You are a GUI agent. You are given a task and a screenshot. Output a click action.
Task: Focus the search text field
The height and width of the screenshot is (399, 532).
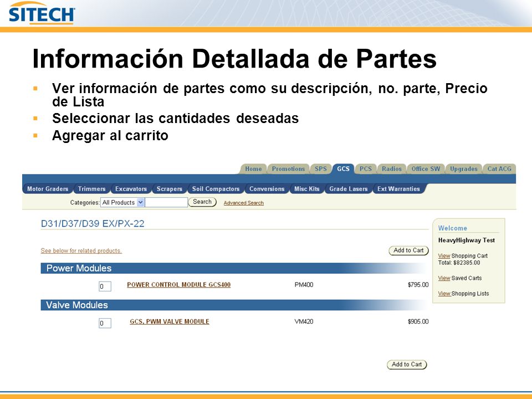point(166,203)
